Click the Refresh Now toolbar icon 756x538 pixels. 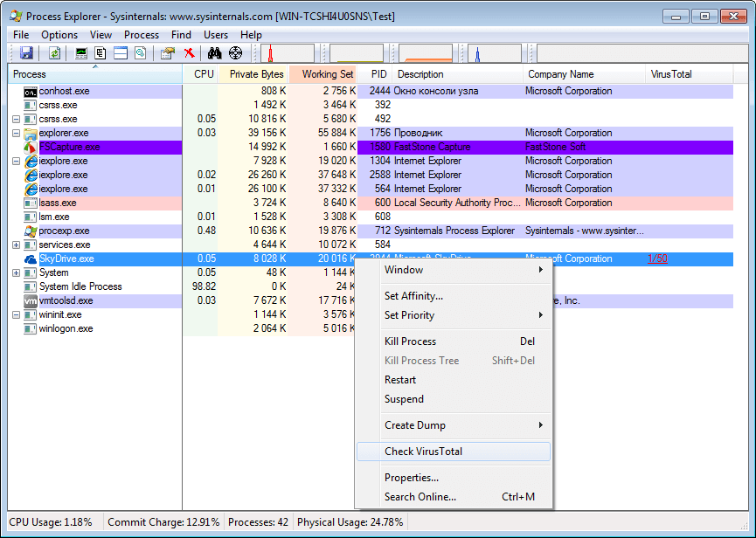tap(54, 53)
